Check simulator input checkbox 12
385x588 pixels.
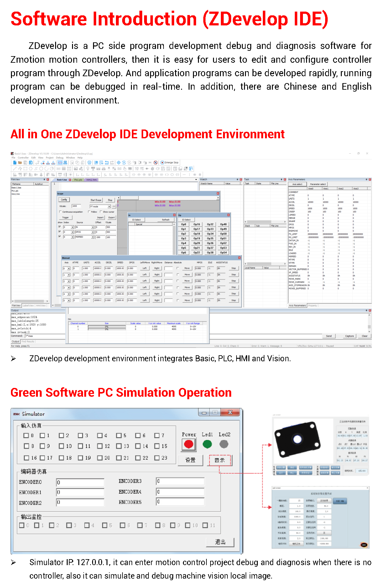click(100, 446)
